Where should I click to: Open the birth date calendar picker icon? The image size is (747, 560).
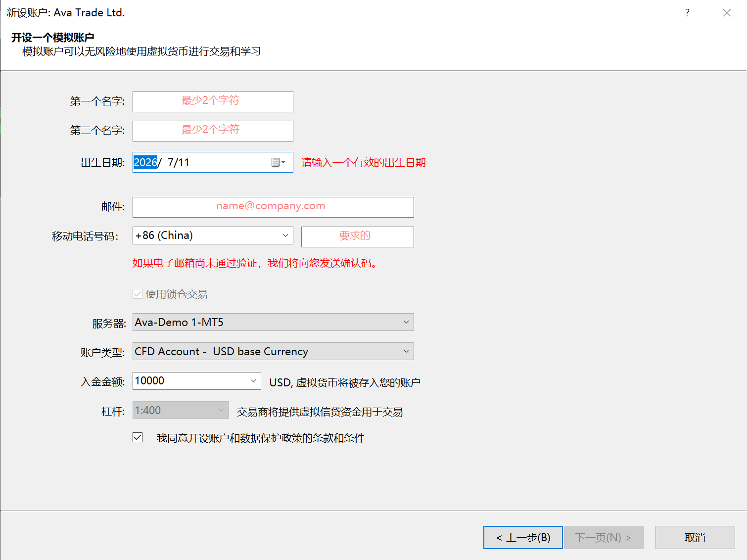coord(279,162)
